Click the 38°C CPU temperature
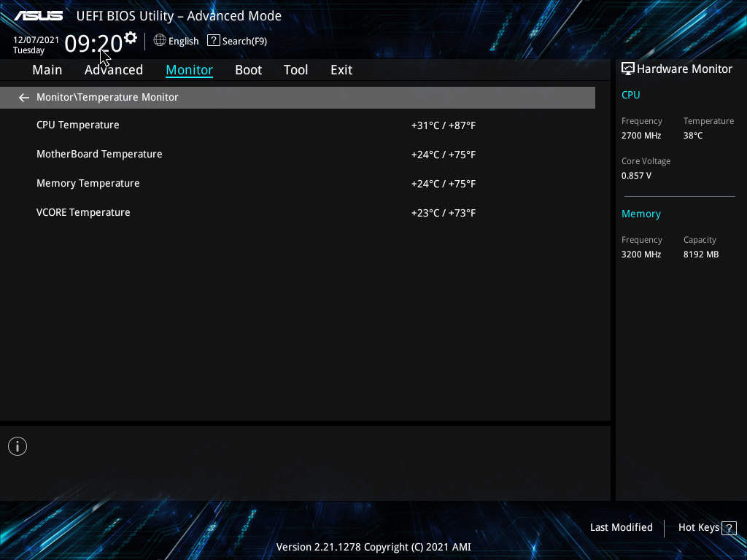This screenshot has height=560, width=747. (x=693, y=136)
